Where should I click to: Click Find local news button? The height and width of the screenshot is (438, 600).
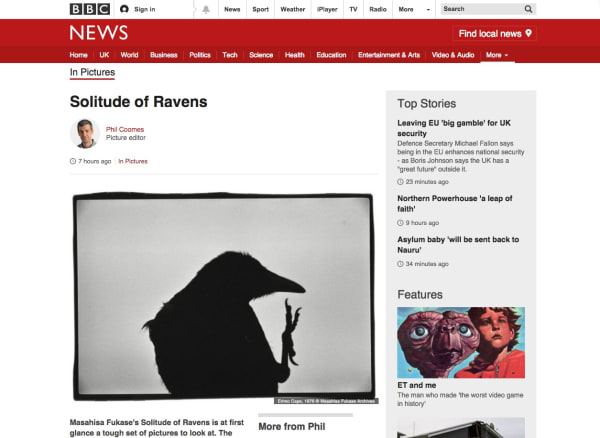coord(494,33)
